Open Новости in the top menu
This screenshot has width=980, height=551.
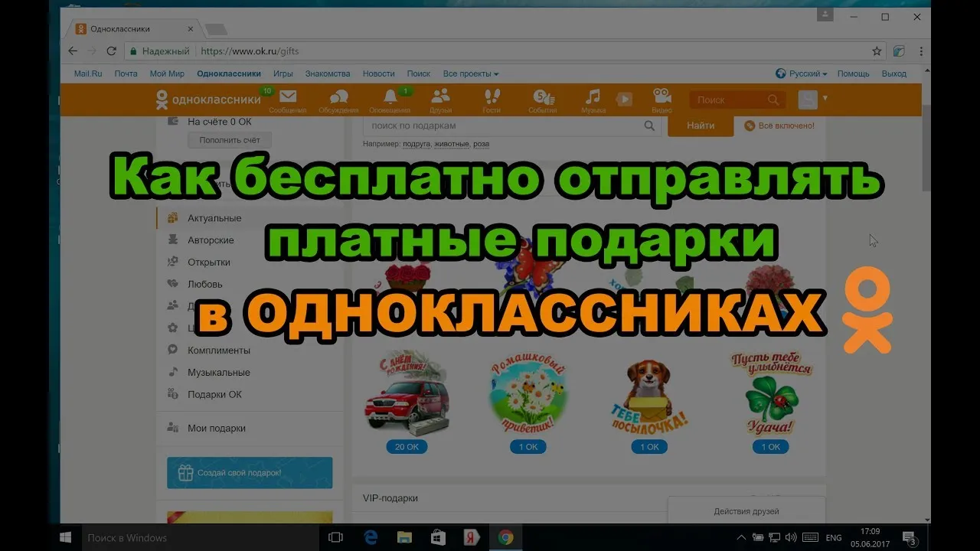[379, 73]
